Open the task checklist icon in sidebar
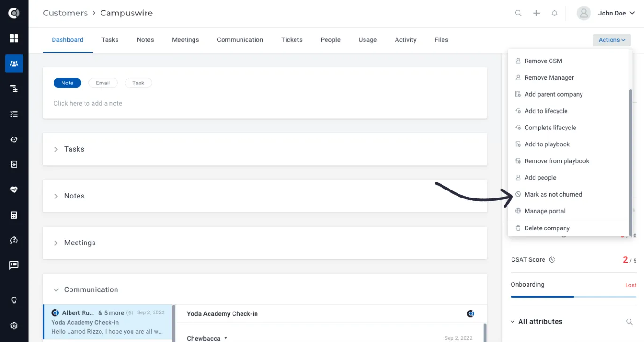644x342 pixels. click(14, 114)
